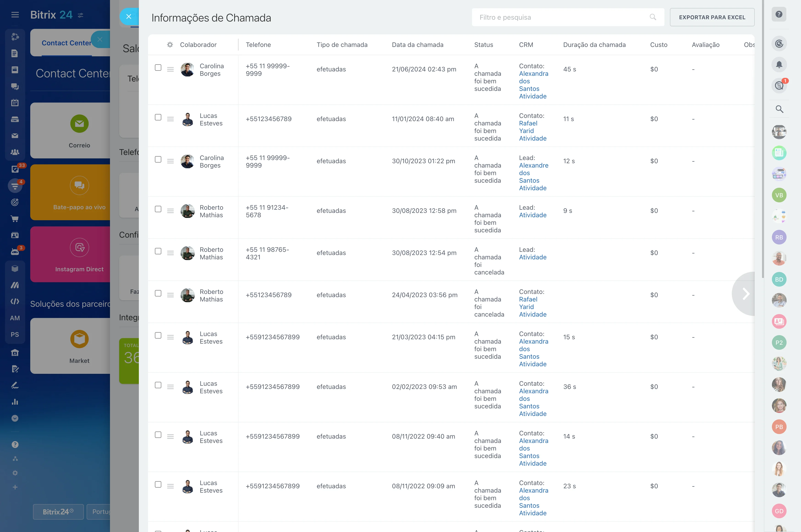Click the Bitrix24 Copilot swirl icon
The width and height of the screenshot is (801, 532).
pos(779,43)
